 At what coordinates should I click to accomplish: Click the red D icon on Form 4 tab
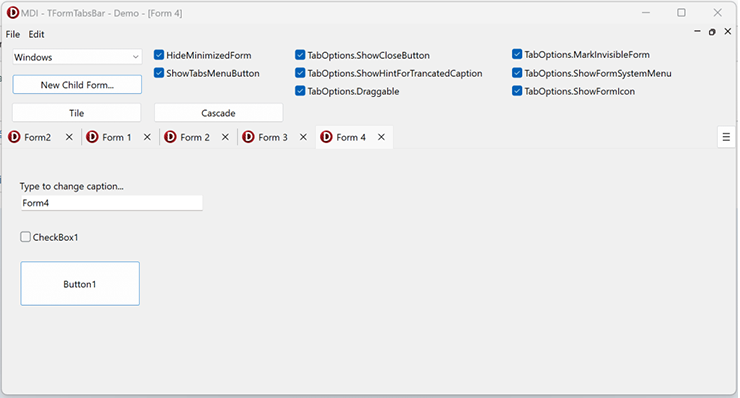click(326, 137)
